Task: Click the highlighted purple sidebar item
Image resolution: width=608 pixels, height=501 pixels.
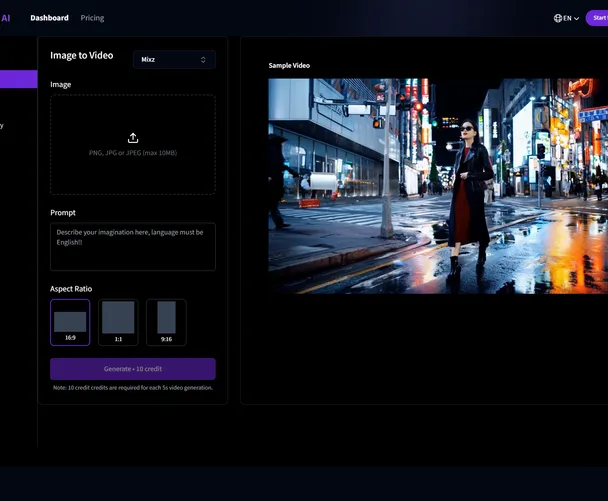Action: tap(19, 79)
